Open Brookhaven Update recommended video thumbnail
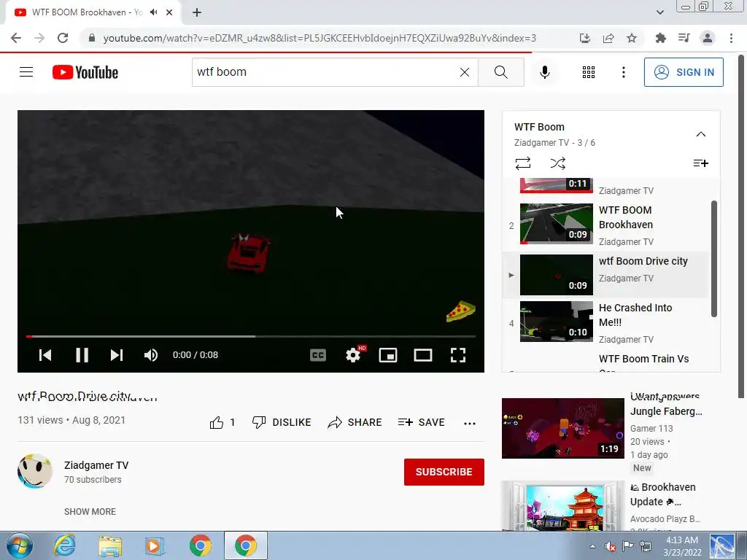Viewport: 747px width, 560px height. pyautogui.click(x=562, y=506)
